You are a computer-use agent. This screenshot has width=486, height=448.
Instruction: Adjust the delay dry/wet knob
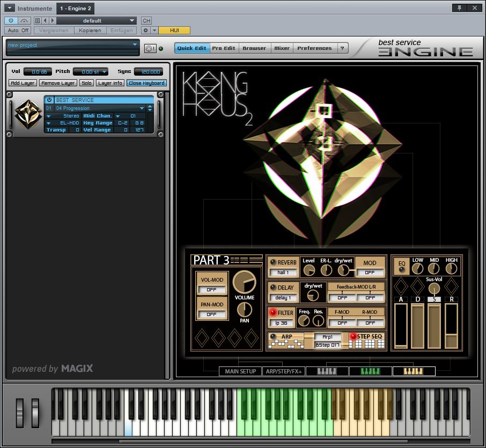(x=313, y=296)
